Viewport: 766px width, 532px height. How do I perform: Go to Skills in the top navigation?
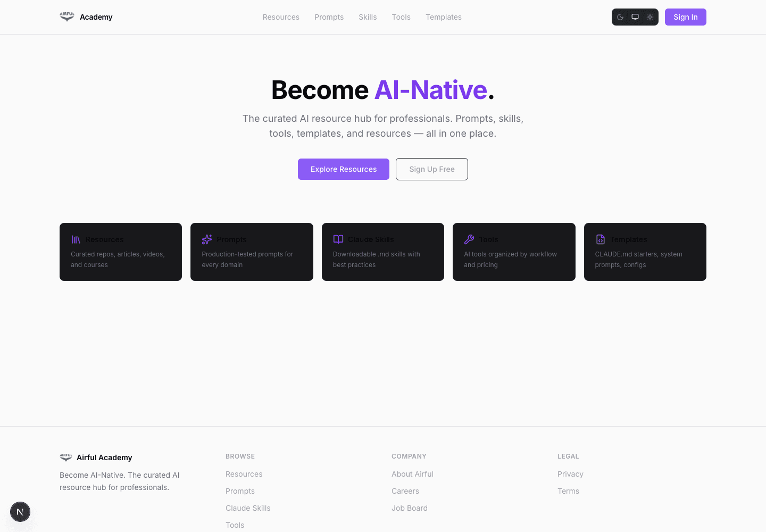tap(368, 17)
